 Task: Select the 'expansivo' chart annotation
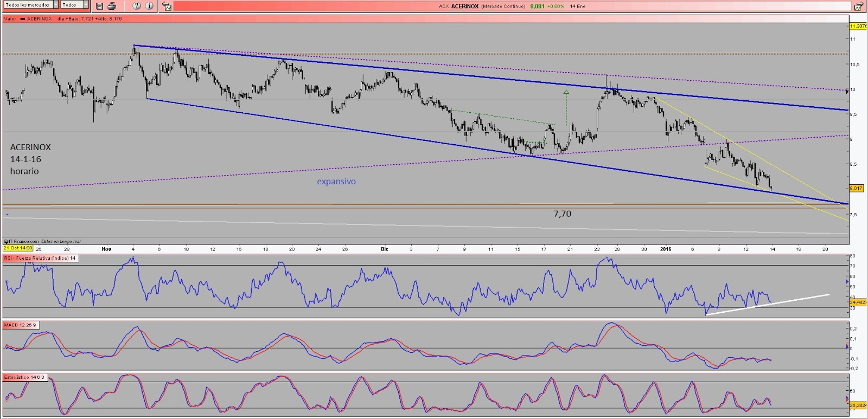tap(336, 182)
